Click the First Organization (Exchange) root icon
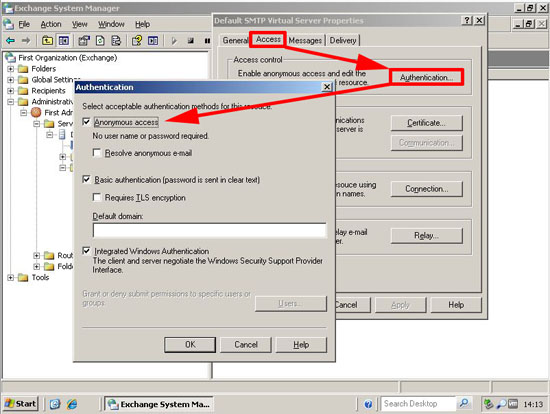This screenshot has height=414, width=550. (x=10, y=58)
